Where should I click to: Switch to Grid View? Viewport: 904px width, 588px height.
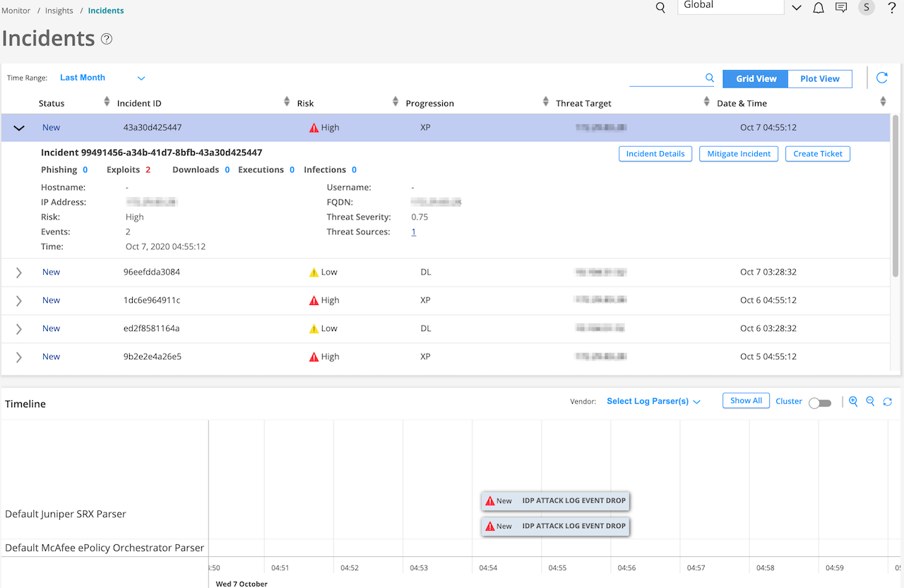click(756, 79)
